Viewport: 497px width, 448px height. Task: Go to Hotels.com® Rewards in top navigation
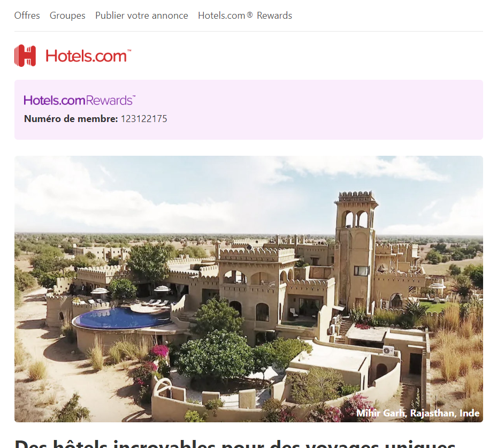[x=245, y=16]
